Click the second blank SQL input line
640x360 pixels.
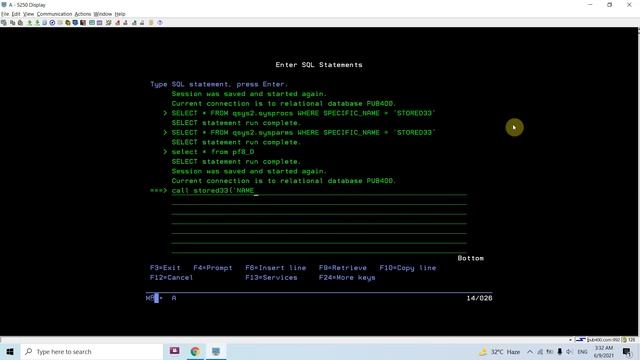pos(319,210)
